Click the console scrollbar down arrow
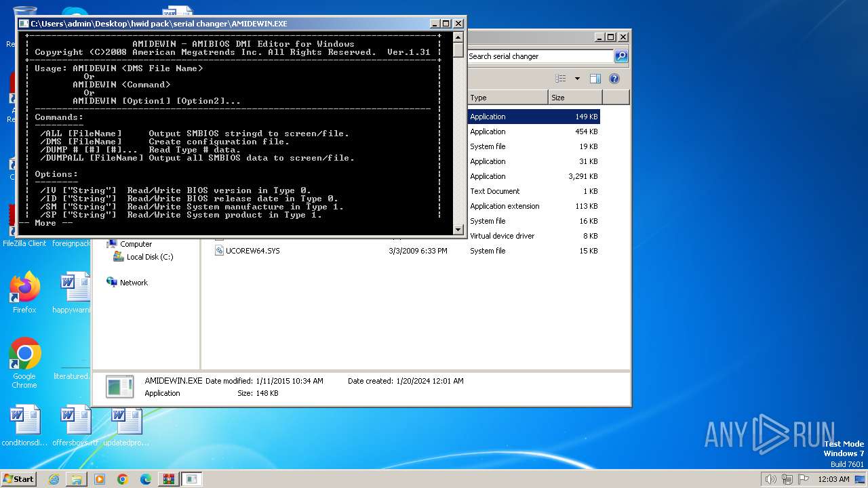Viewport: 868px width, 488px height. pyautogui.click(x=458, y=229)
